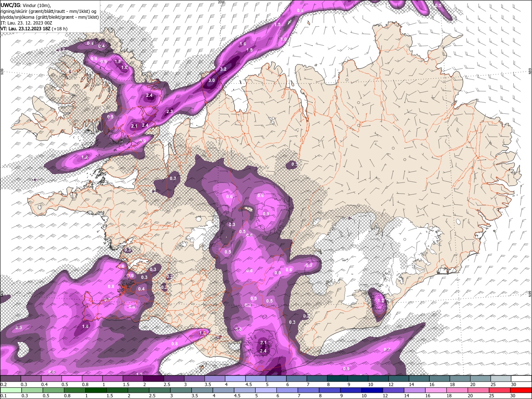Click the white swatch at 30 on upper scale
The width and height of the screenshot is (532, 399).
(521, 379)
